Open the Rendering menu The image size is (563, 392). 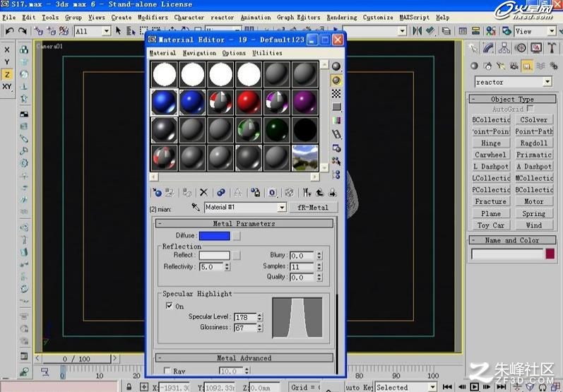342,17
